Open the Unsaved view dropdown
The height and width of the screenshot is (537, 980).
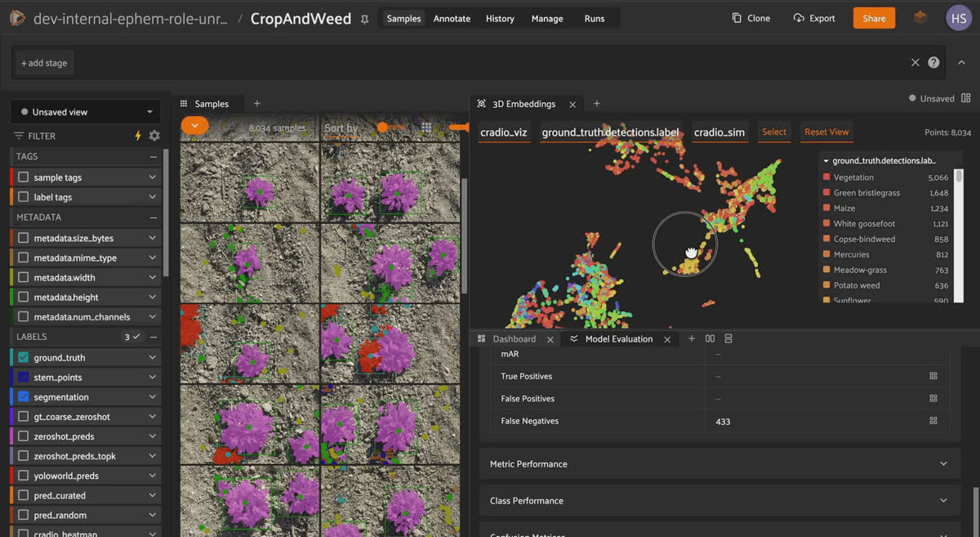pyautogui.click(x=86, y=112)
